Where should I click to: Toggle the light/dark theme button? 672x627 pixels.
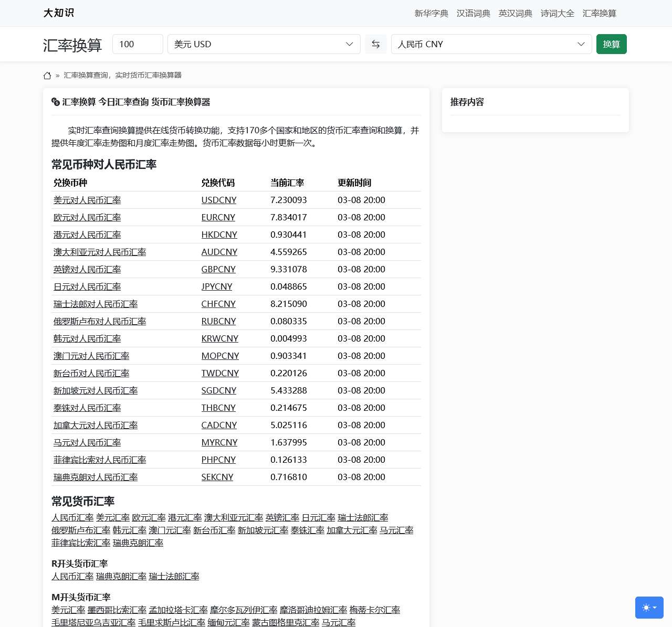coord(649,607)
